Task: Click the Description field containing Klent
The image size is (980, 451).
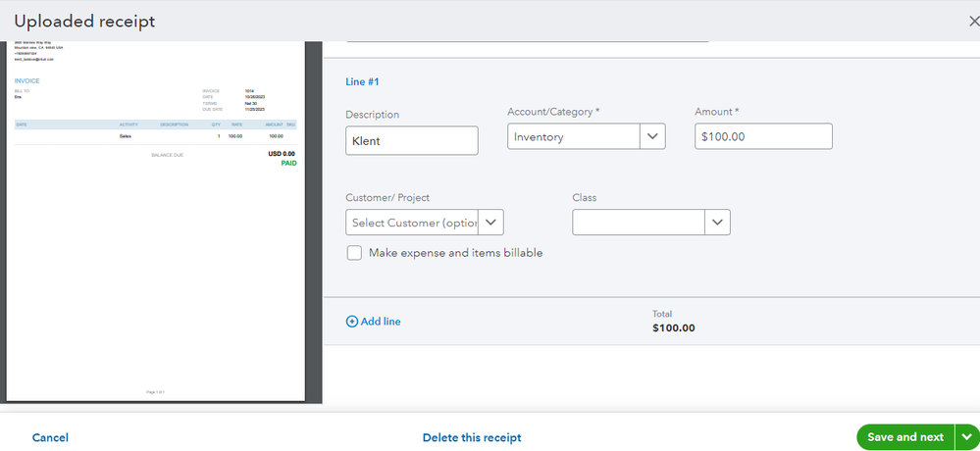Action: (412, 140)
